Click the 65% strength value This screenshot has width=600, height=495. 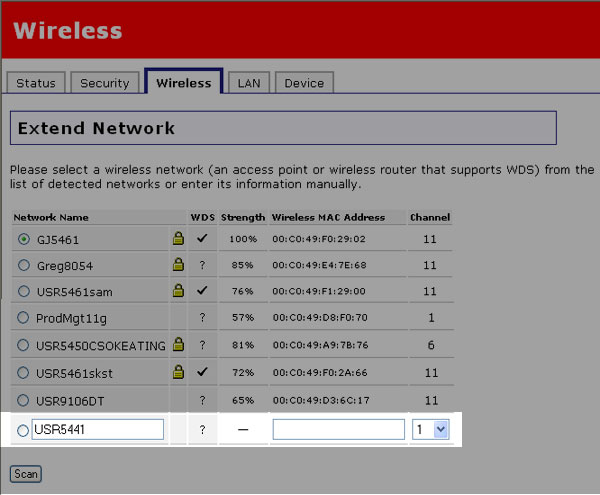243,401
